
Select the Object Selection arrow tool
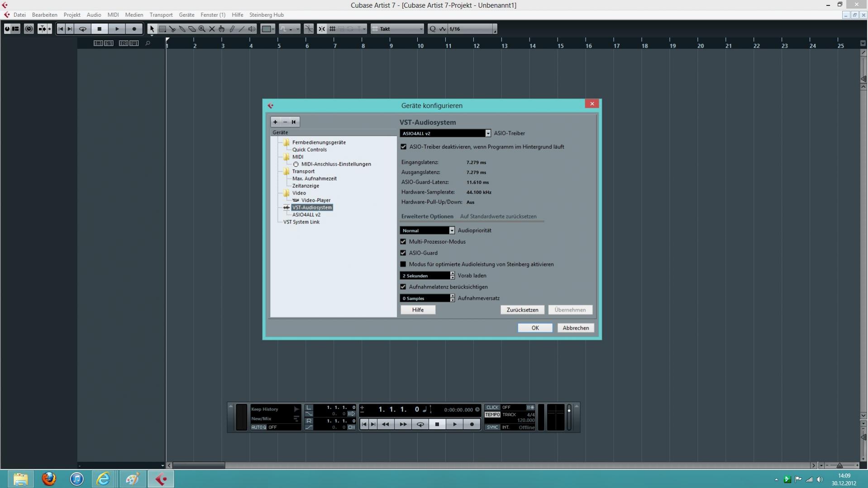click(x=152, y=29)
